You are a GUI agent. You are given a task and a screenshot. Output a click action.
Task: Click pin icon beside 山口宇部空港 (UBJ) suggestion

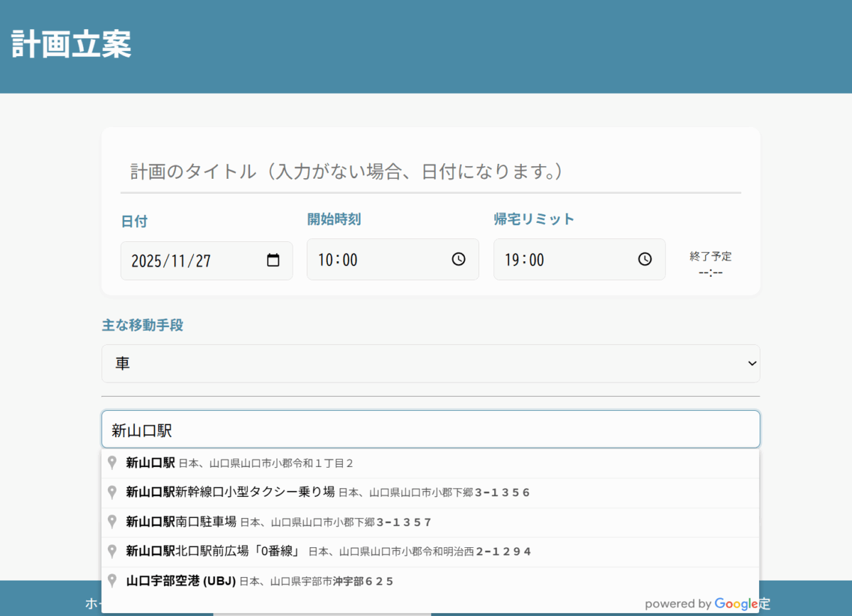[x=111, y=581]
